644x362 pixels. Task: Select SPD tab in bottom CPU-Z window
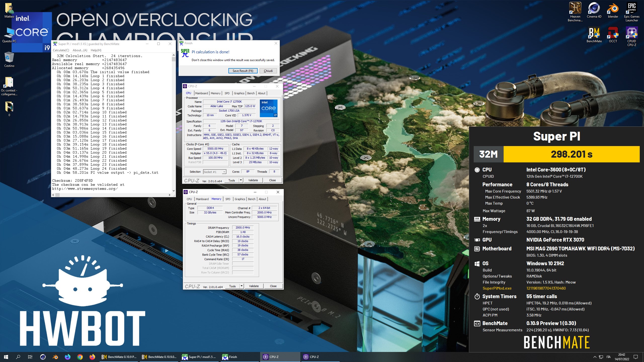(x=228, y=199)
